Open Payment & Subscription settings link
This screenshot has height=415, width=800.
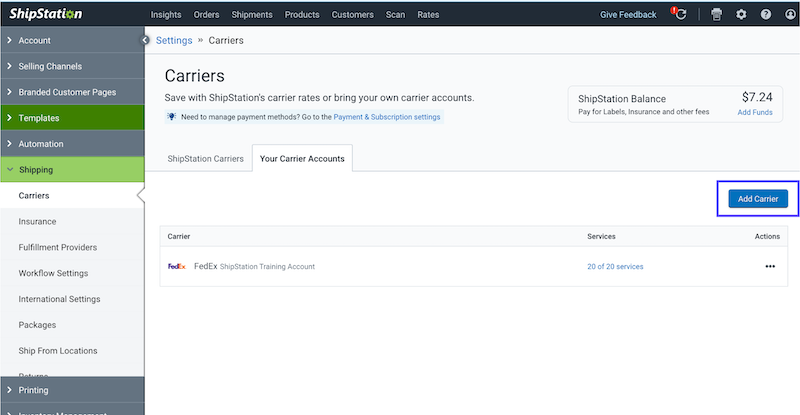point(386,117)
